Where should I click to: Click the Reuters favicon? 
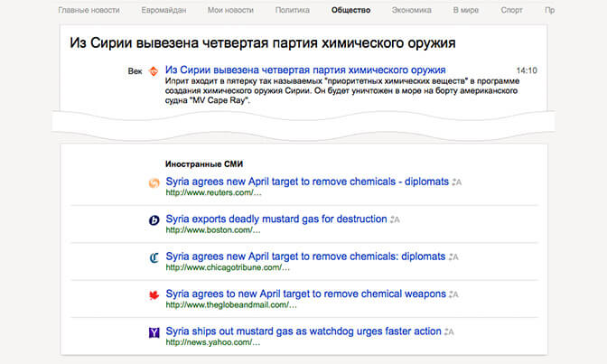pos(154,182)
